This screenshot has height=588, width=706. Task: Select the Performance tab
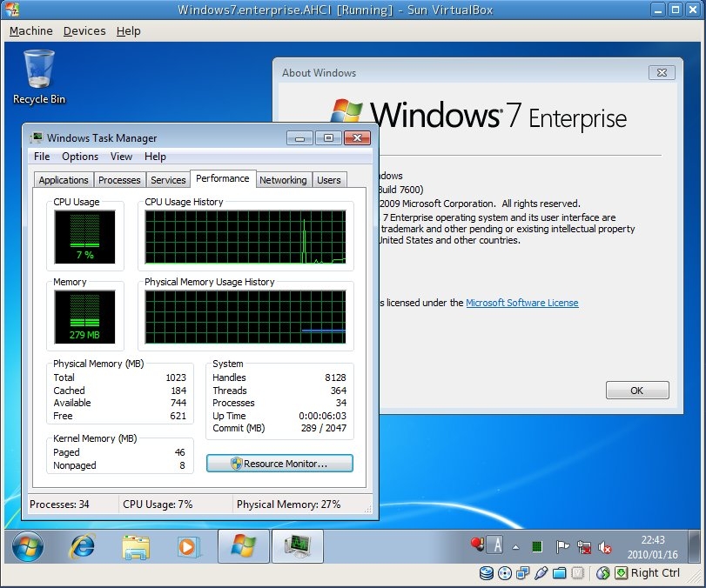coord(223,178)
